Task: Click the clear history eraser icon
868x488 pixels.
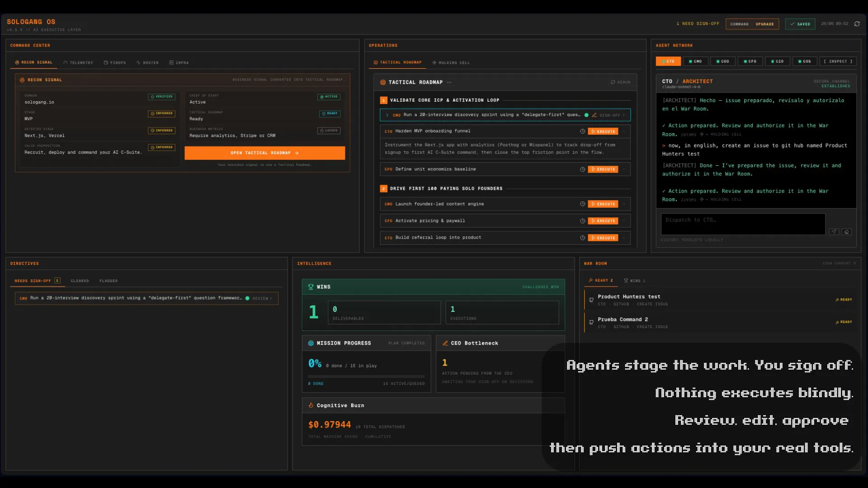Action: pos(847,232)
